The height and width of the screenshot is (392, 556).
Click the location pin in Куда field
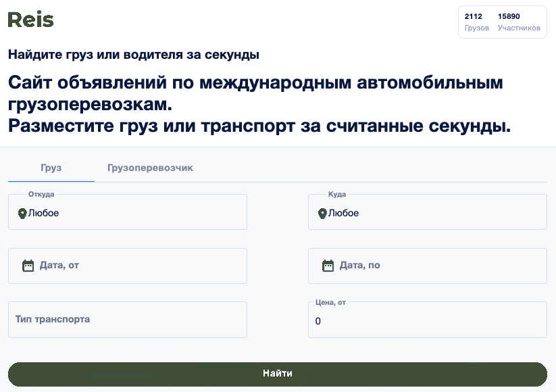coord(322,213)
